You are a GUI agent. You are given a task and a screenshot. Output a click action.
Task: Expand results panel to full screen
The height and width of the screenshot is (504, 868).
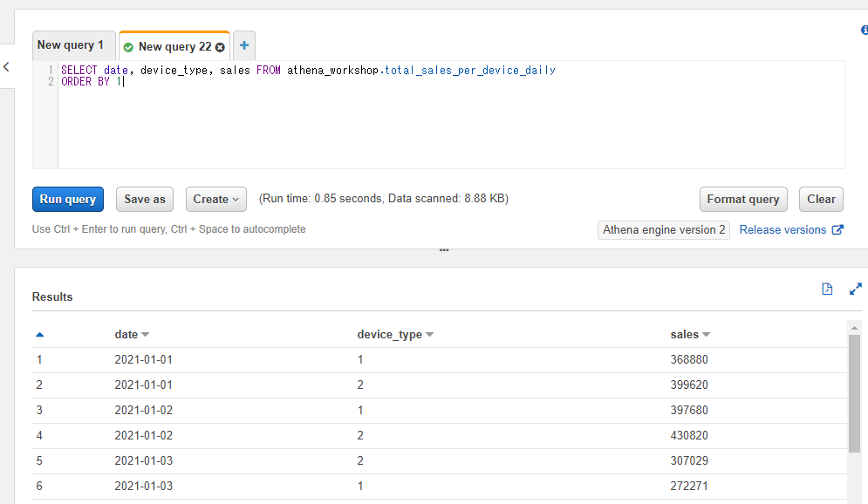(x=856, y=289)
